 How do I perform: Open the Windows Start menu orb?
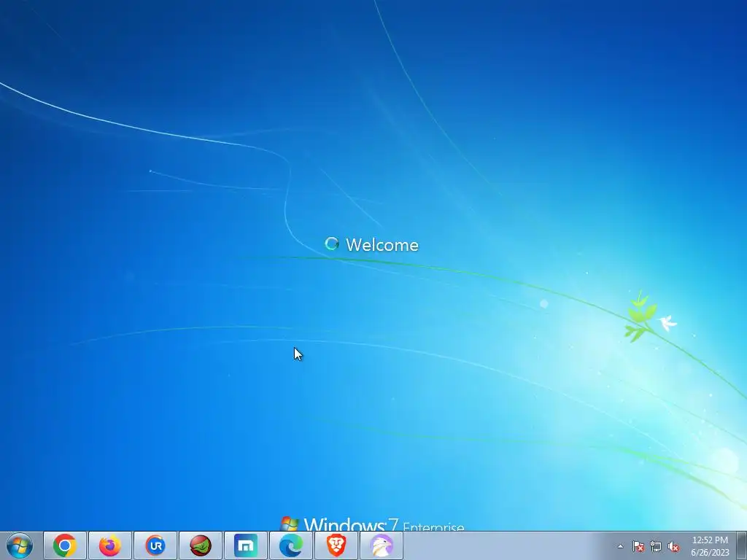(x=20, y=545)
